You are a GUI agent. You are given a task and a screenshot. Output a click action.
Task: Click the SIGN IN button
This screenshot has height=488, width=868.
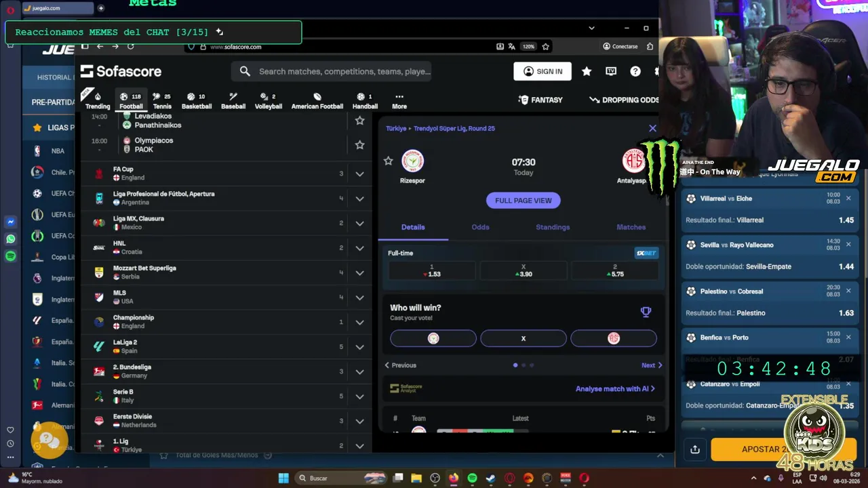(542, 71)
